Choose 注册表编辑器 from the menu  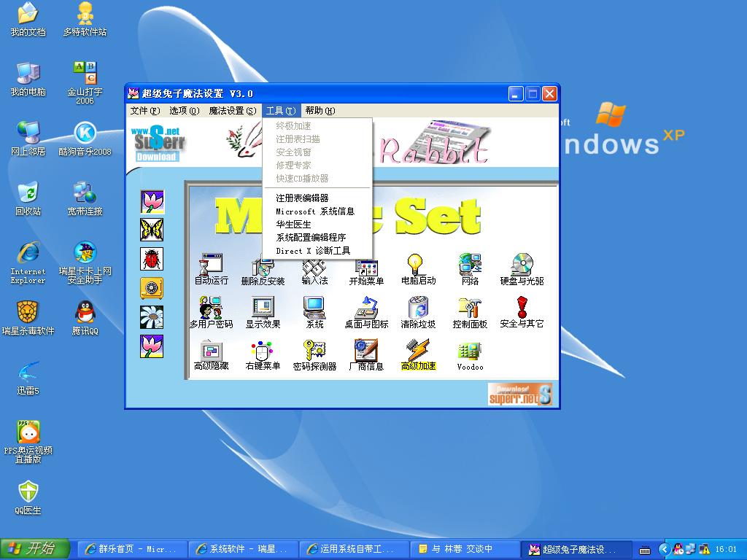(x=317, y=198)
